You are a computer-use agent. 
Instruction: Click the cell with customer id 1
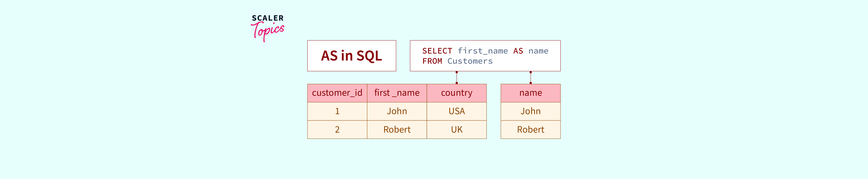[x=337, y=111]
